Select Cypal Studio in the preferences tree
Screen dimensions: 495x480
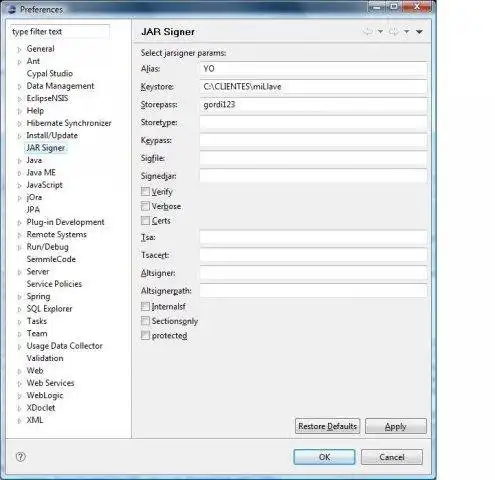tap(50, 74)
